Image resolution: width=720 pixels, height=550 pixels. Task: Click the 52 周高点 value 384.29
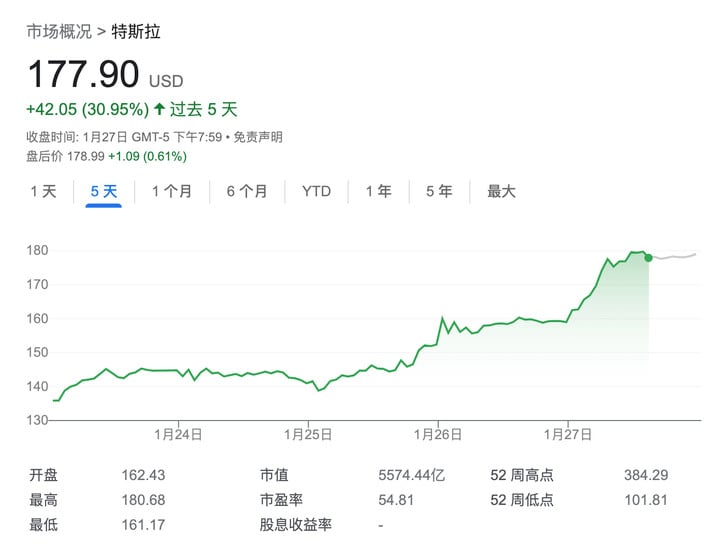coord(646,475)
